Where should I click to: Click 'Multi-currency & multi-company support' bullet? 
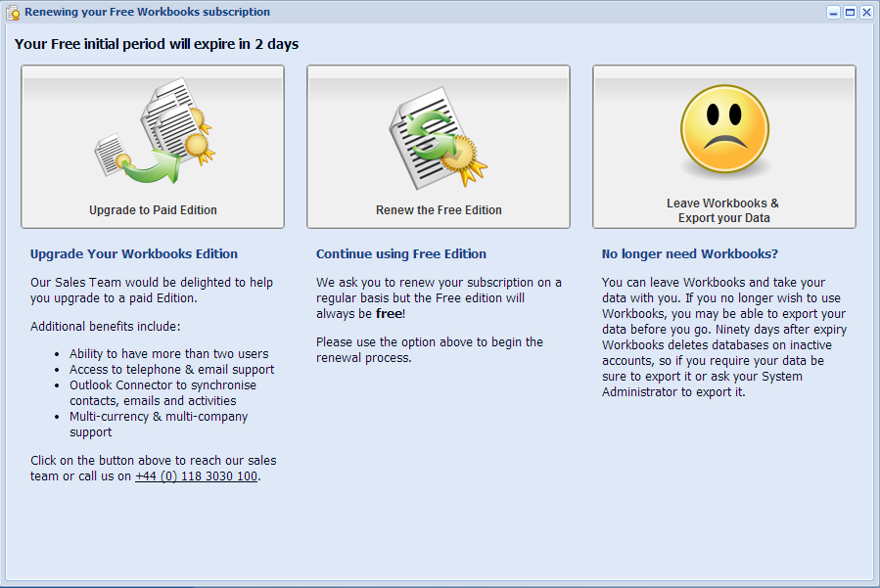tap(159, 425)
